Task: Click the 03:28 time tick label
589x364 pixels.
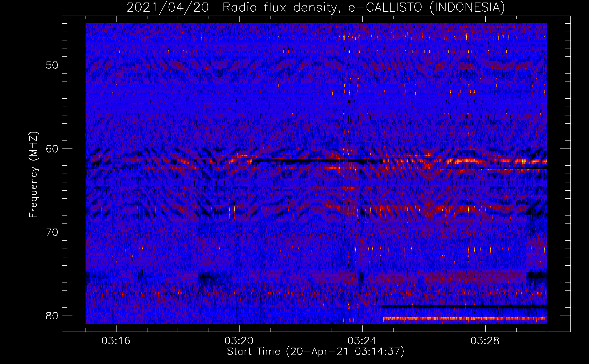Action: tap(485, 341)
